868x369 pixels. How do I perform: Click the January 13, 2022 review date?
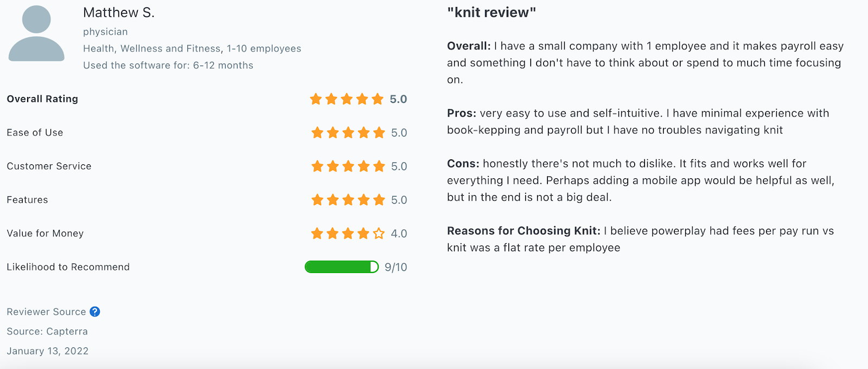pyautogui.click(x=48, y=351)
